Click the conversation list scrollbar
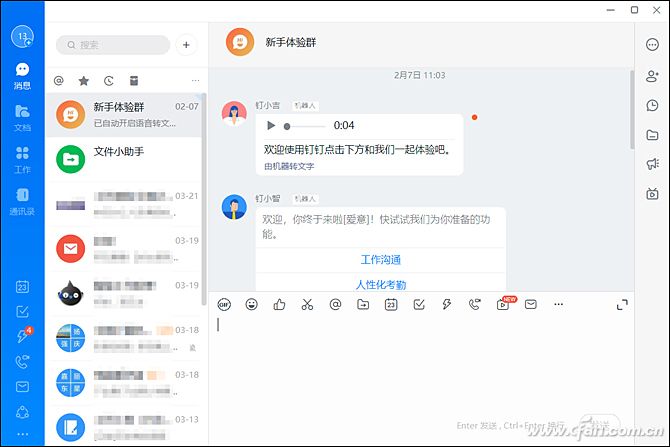The width and height of the screenshot is (670, 447). click(x=204, y=200)
